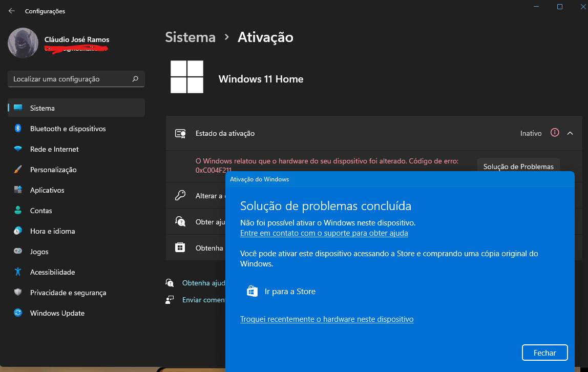Image resolution: width=588 pixels, height=372 pixels.
Task: Click the Fechar button
Action: 544,353
